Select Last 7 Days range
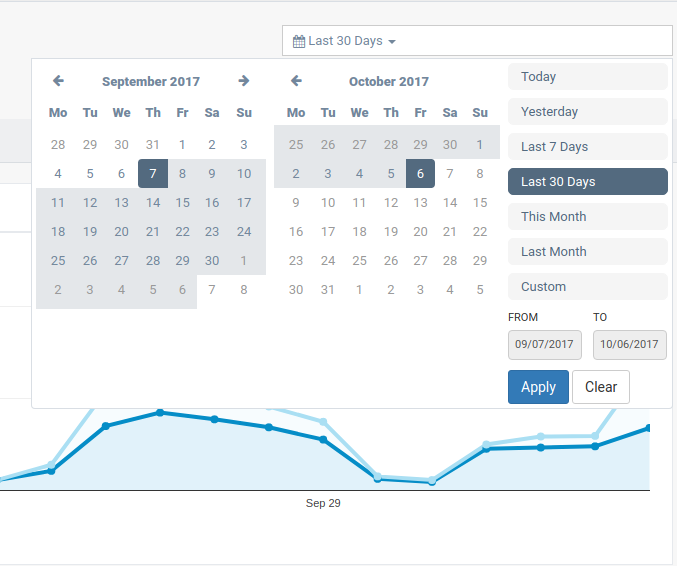677x566 pixels. [x=588, y=146]
